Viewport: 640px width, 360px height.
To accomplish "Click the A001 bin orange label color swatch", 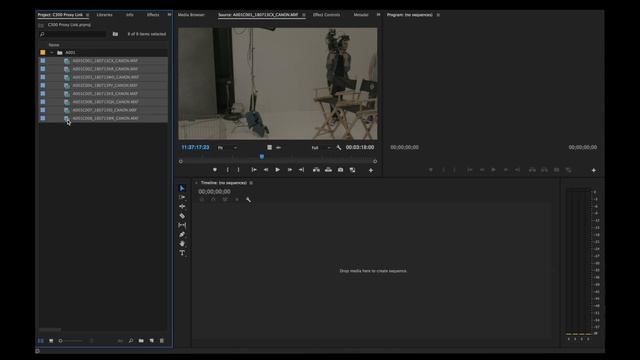I will click(x=42, y=53).
